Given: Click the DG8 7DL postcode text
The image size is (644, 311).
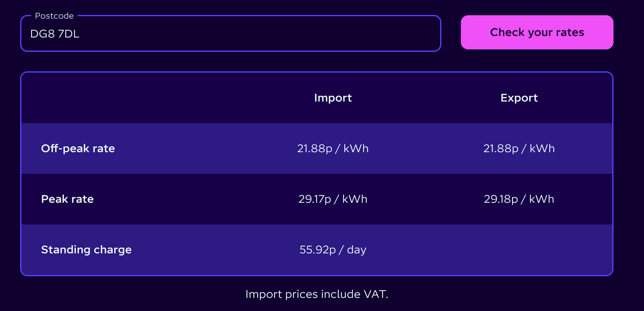Looking at the screenshot, I should 55,34.
